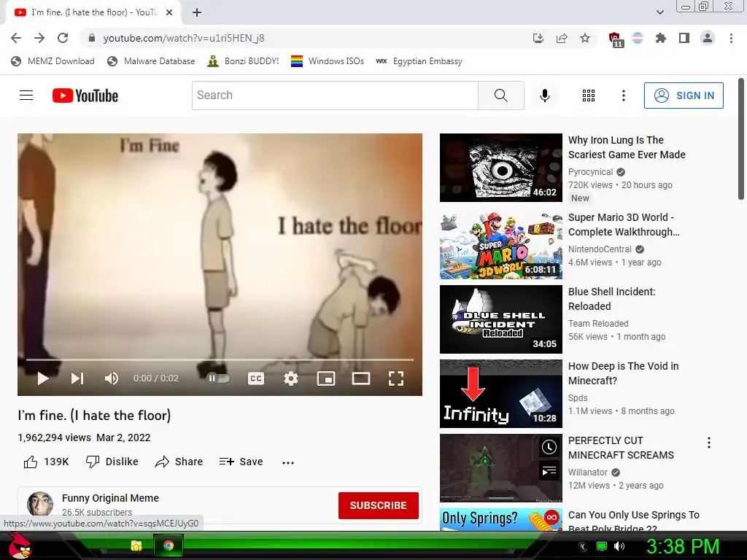Viewport: 747px width, 560px height.
Task: Toggle closed captions CC
Action: (256, 378)
